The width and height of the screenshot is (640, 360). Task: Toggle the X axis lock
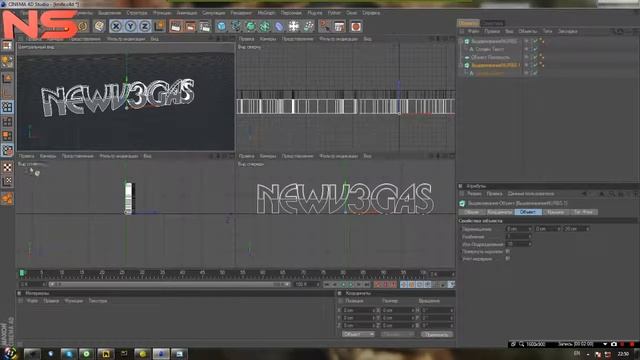click(116, 26)
